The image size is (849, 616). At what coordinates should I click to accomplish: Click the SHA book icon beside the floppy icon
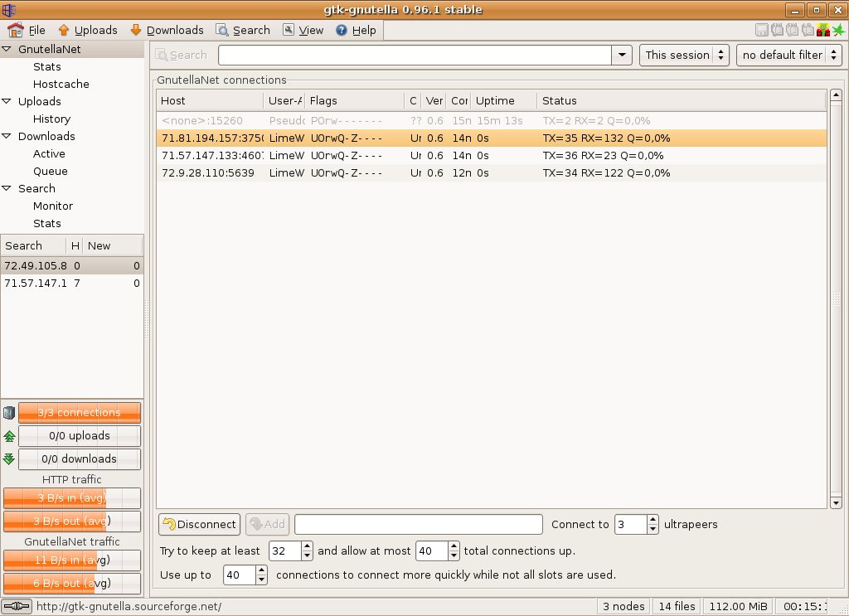pyautogui.click(x=777, y=30)
